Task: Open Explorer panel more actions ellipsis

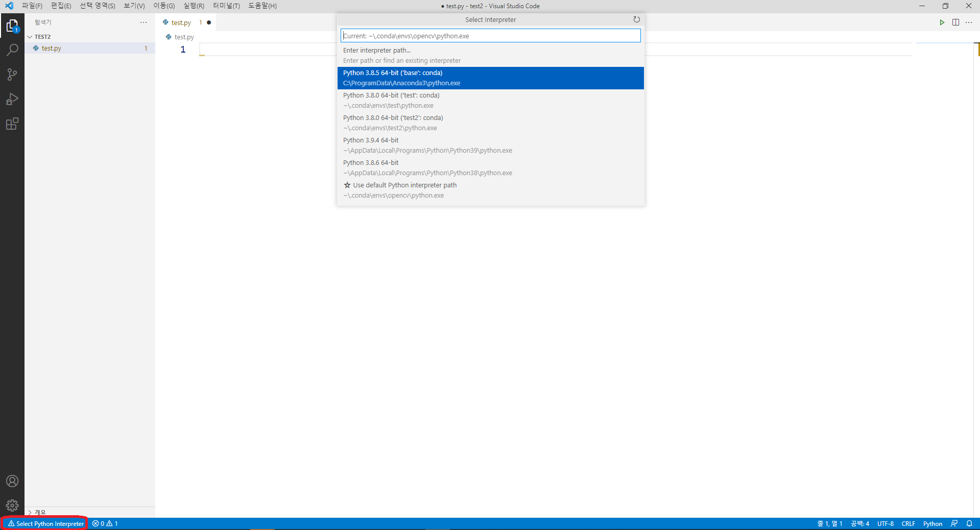Action: (144, 22)
